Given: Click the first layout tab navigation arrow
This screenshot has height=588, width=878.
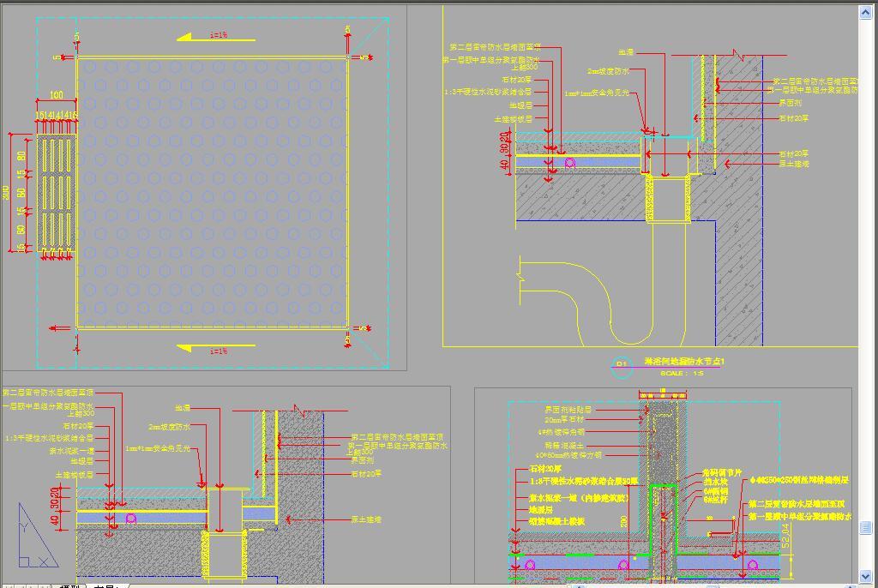Looking at the screenshot, I should point(9,585).
